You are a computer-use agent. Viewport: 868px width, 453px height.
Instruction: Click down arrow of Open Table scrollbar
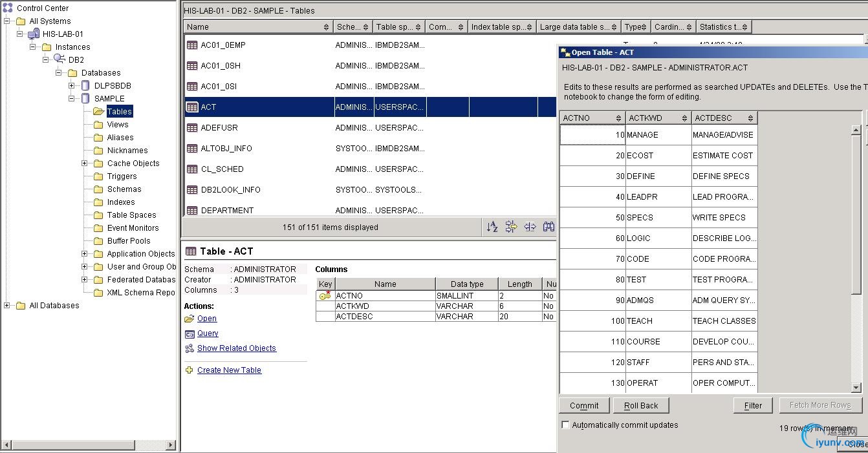[856, 388]
